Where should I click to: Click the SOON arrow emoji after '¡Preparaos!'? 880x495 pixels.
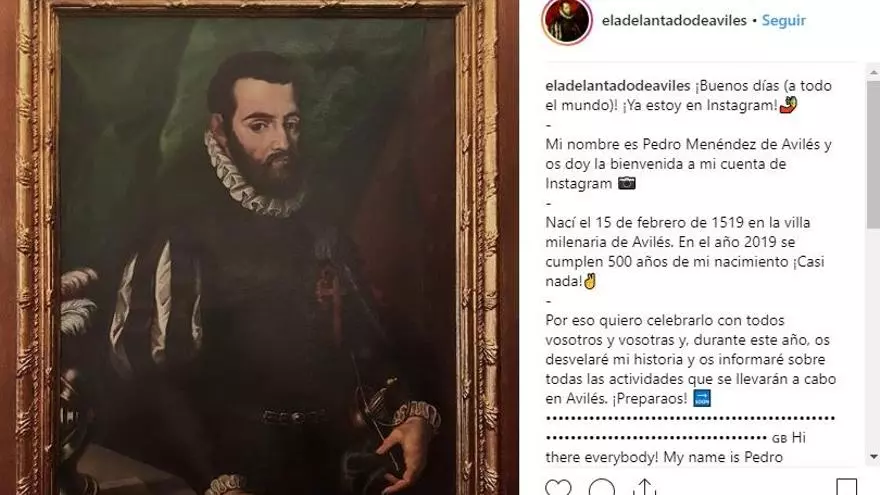702,398
